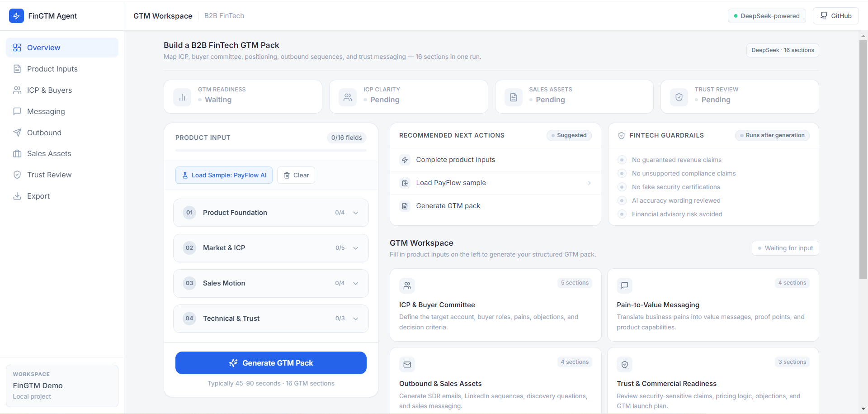The height and width of the screenshot is (414, 868).
Task: Click the ICP & Buyers people icon
Action: [x=17, y=90]
